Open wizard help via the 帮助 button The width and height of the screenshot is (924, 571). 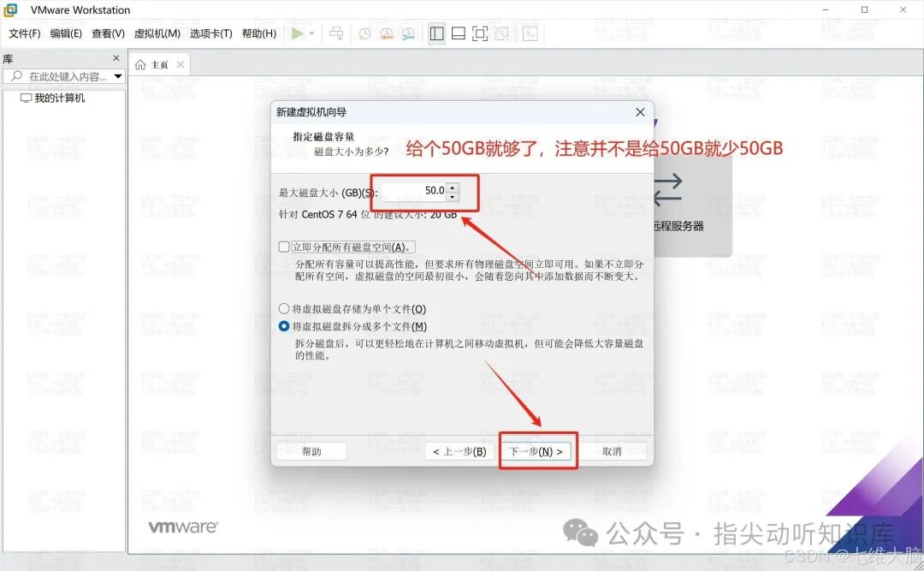311,451
